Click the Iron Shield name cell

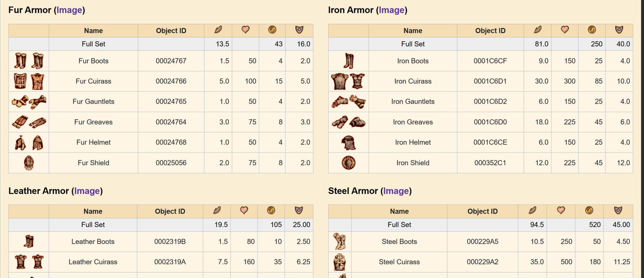(x=413, y=163)
